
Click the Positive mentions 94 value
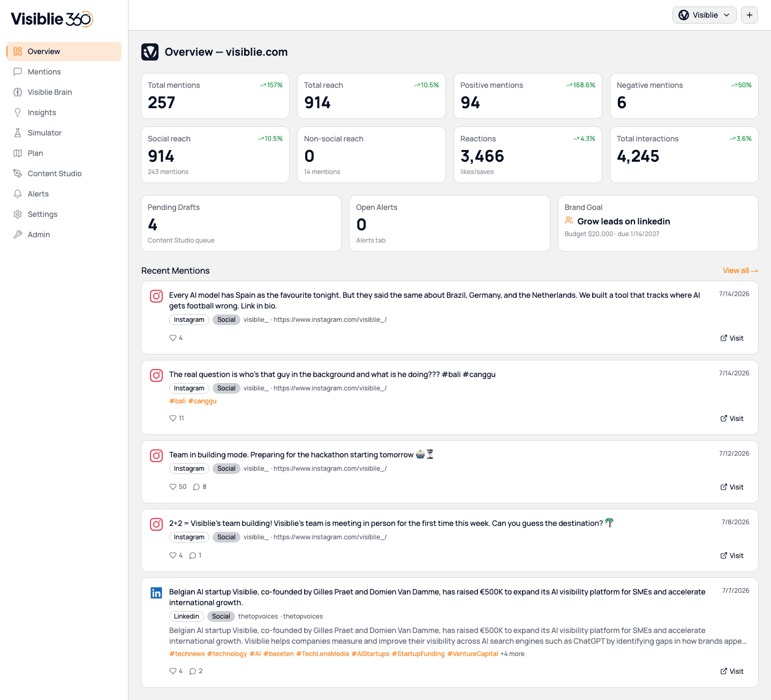(470, 102)
